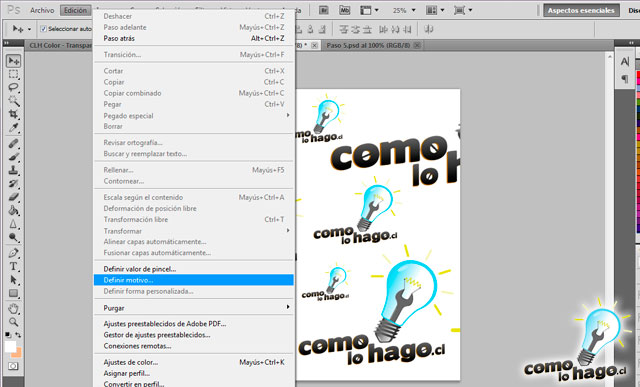Click Distribute top edges icon
The height and width of the screenshot is (387, 640).
[344, 29]
